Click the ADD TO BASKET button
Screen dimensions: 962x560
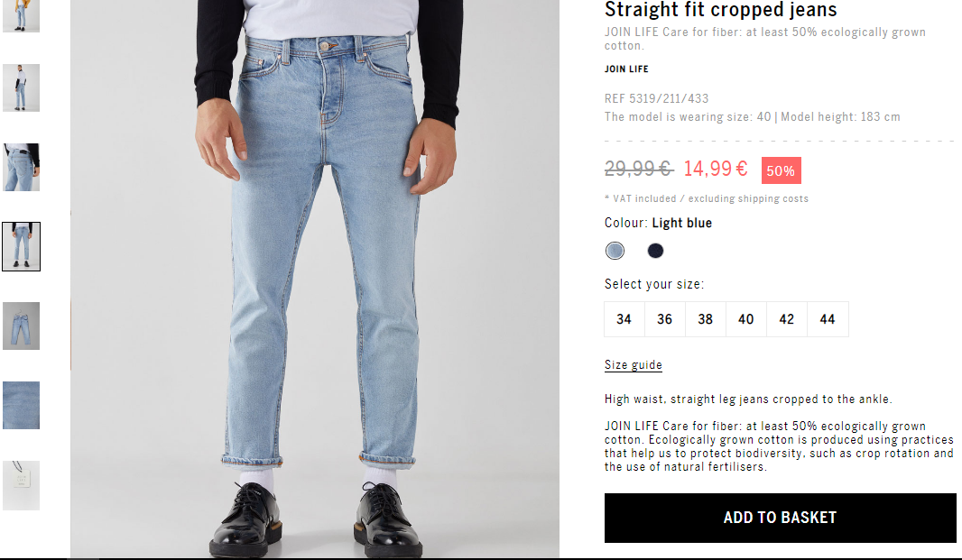pos(780,518)
